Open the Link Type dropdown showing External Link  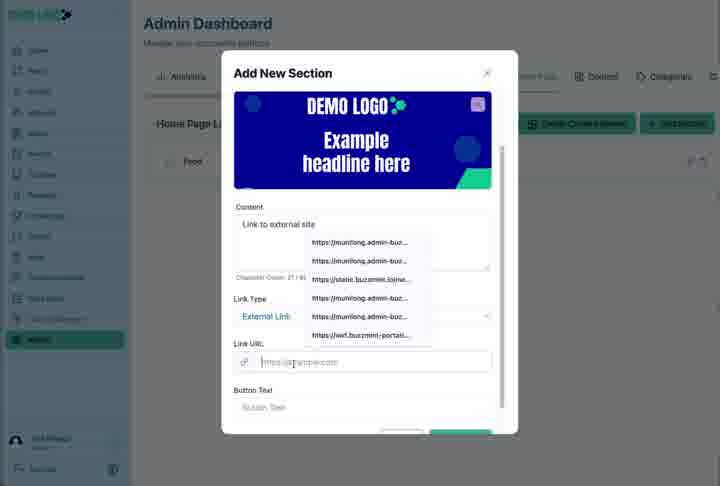coord(362,316)
